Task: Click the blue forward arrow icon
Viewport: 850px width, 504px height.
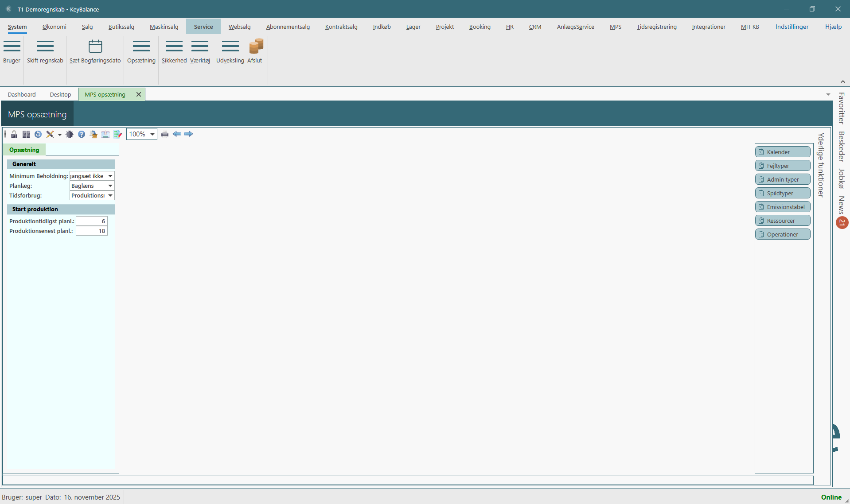Action: click(189, 134)
